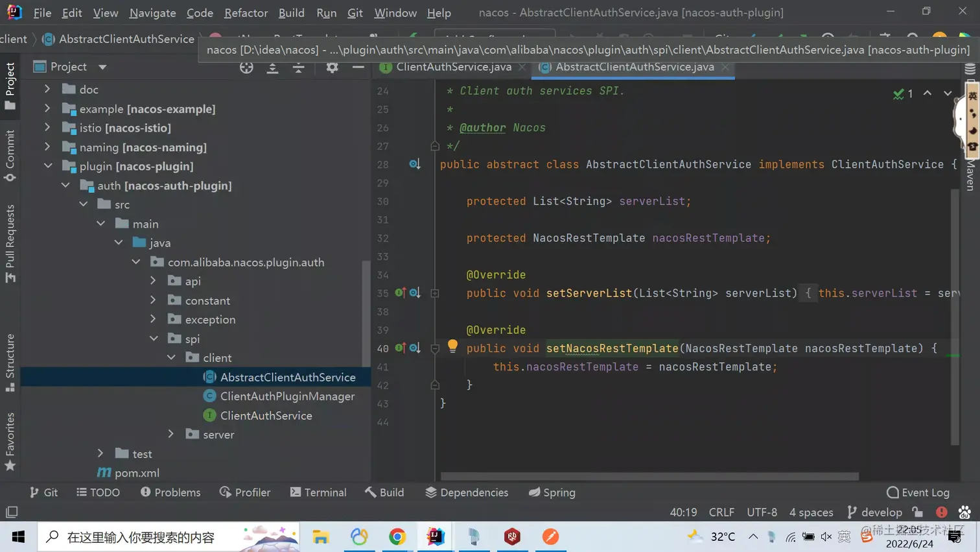Open the Navigate menu

pyautogui.click(x=152, y=12)
